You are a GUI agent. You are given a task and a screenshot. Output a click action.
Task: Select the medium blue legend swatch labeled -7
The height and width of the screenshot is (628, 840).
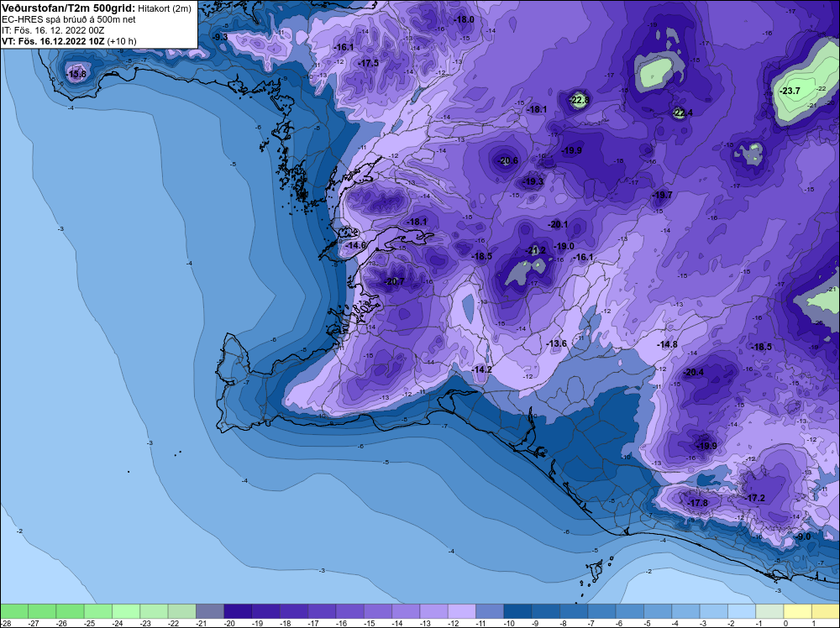(x=601, y=611)
